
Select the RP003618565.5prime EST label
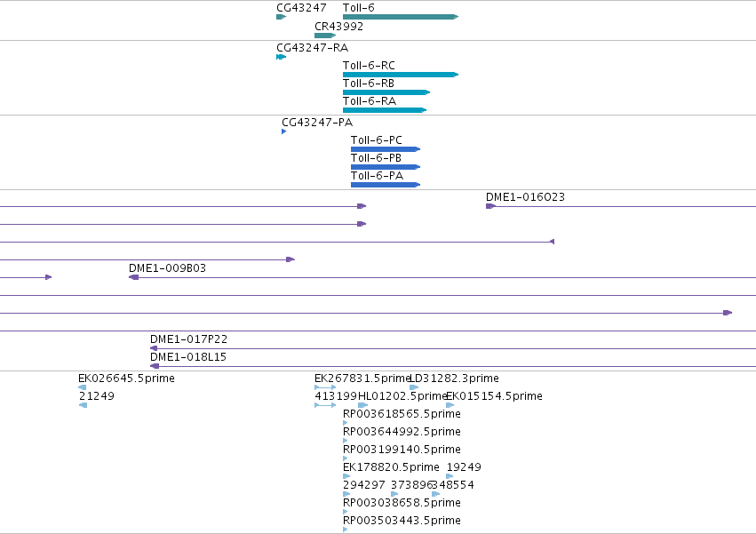tap(402, 414)
